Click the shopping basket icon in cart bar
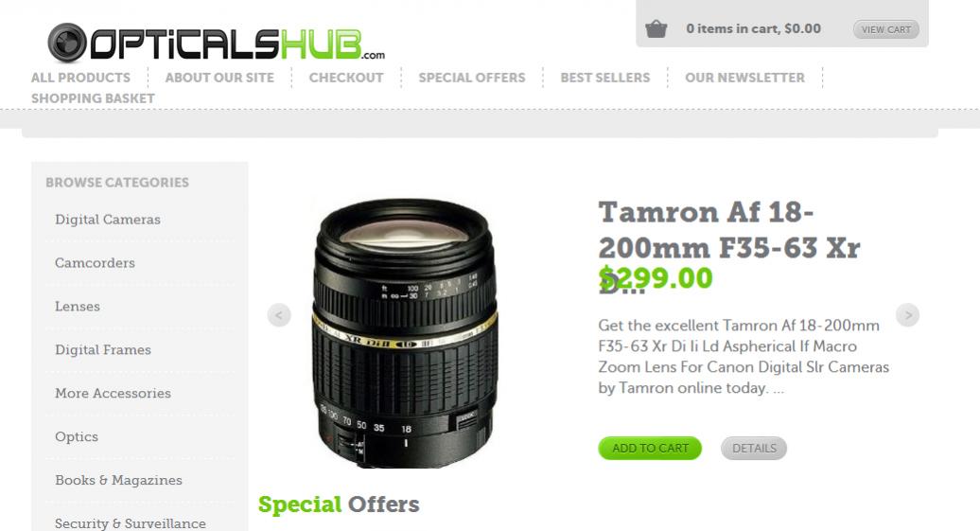The width and height of the screenshot is (980, 531). pyautogui.click(x=656, y=28)
